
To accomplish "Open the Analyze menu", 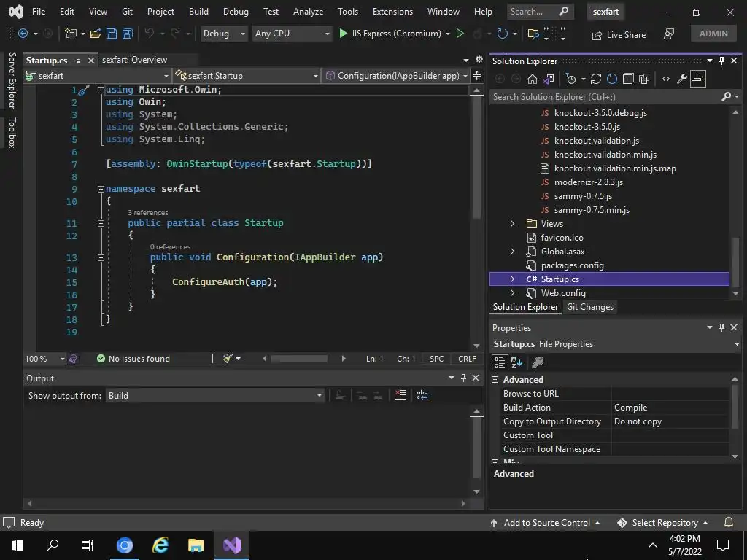I will coord(309,12).
